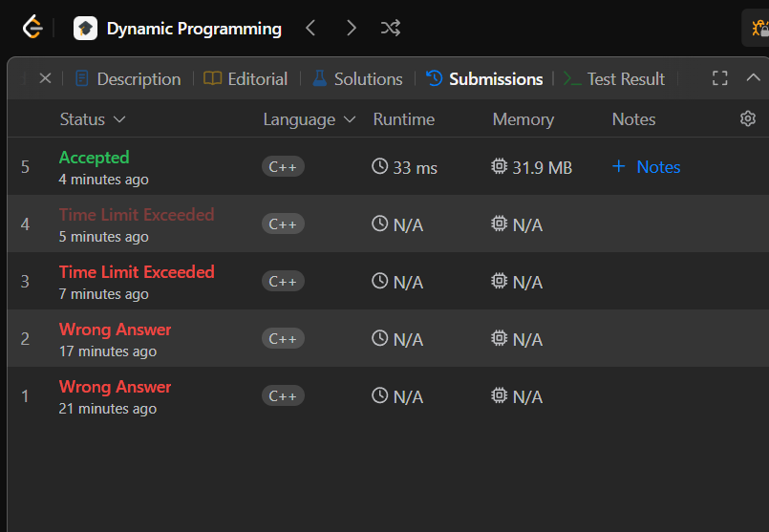Screen dimensions: 769x532
Task: Click runtime N/A in row 4
Action: click(x=408, y=225)
